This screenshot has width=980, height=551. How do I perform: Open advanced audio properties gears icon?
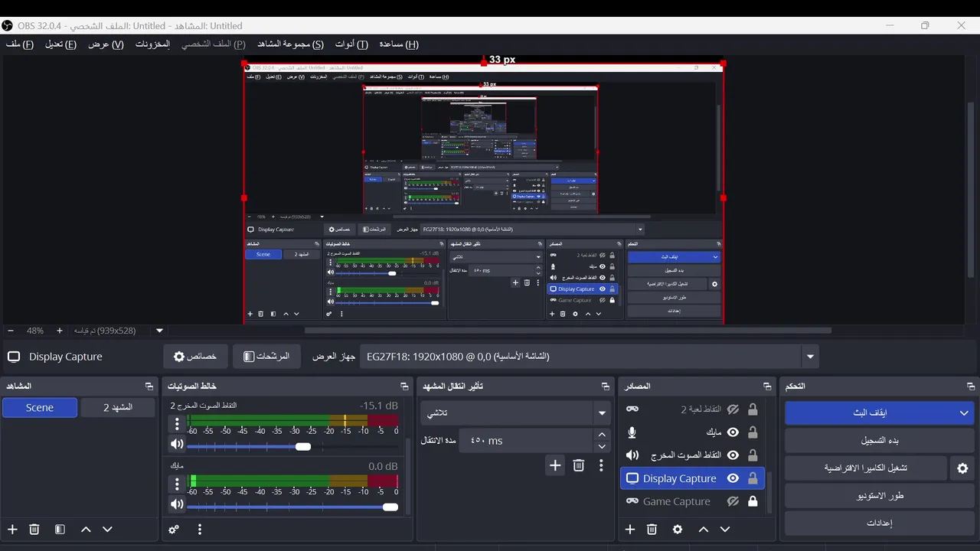tap(174, 530)
